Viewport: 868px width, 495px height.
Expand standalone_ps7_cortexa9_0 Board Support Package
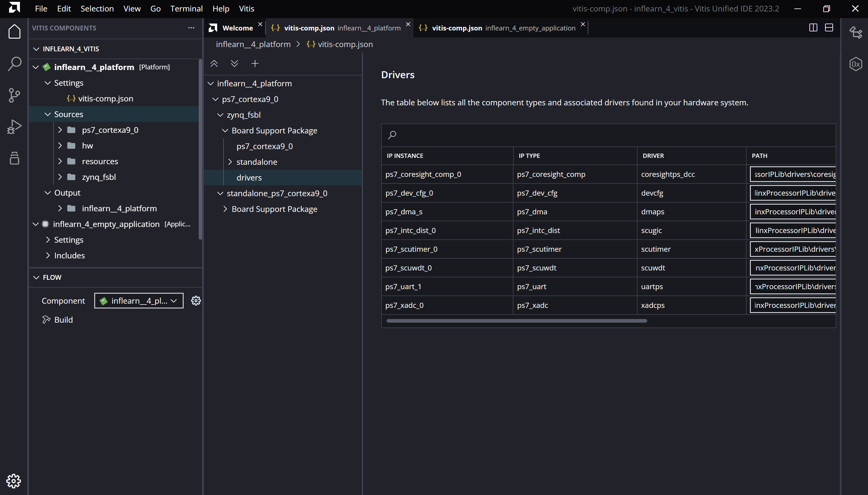click(225, 209)
